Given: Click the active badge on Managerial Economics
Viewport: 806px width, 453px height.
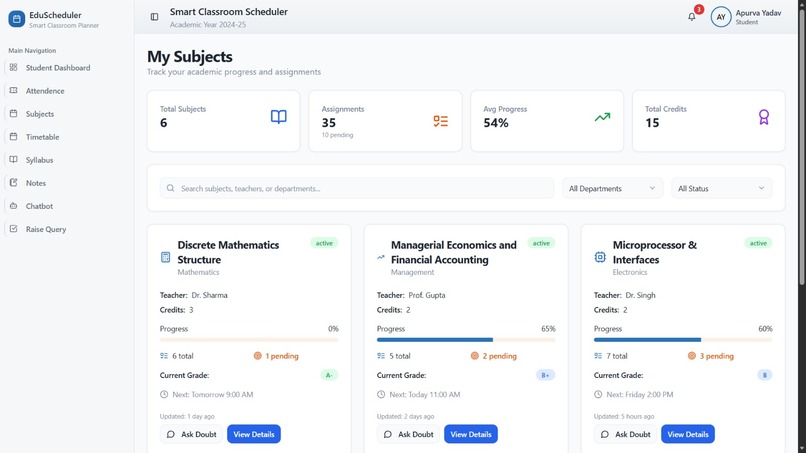Looking at the screenshot, I should point(541,243).
